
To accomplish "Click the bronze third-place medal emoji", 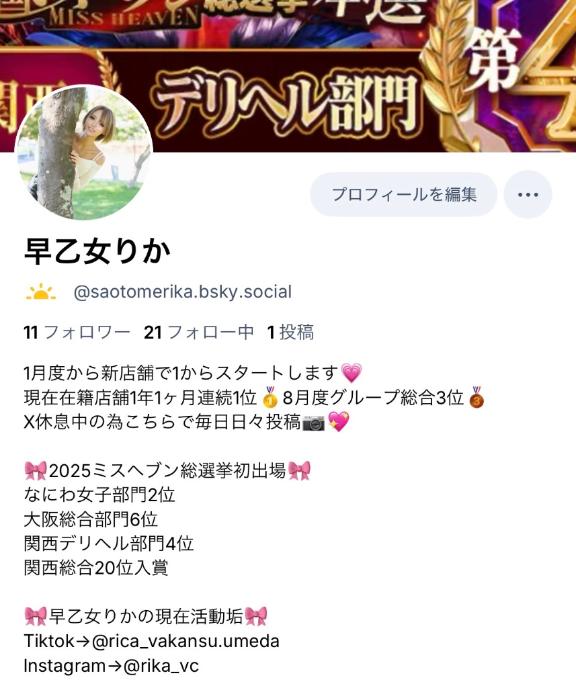I will pos(476,398).
